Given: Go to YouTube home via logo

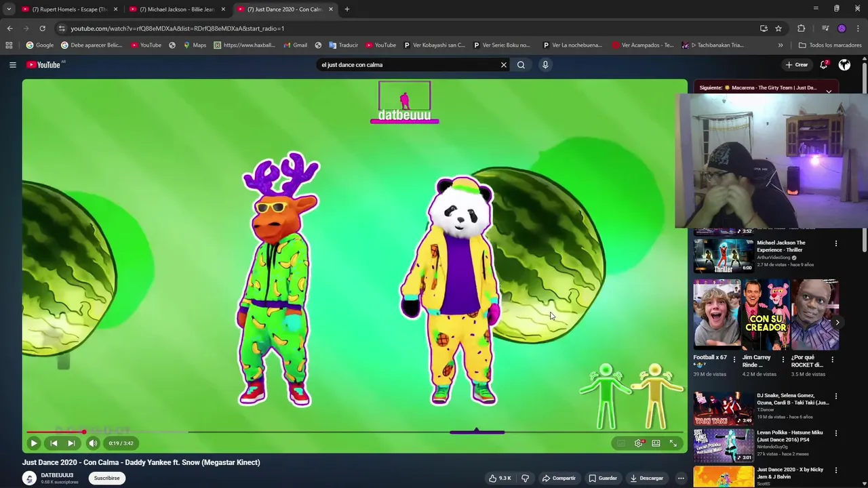Looking at the screenshot, I should [43, 64].
